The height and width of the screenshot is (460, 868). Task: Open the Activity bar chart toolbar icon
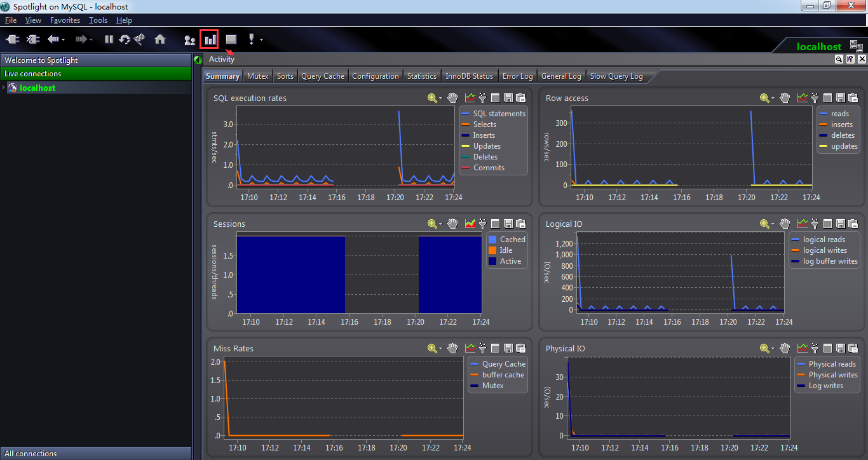(x=209, y=39)
